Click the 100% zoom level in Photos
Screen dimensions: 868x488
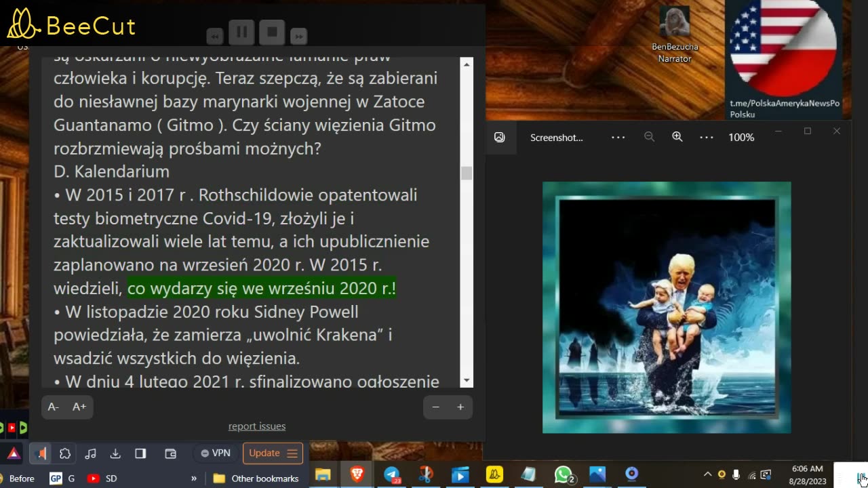[741, 138]
